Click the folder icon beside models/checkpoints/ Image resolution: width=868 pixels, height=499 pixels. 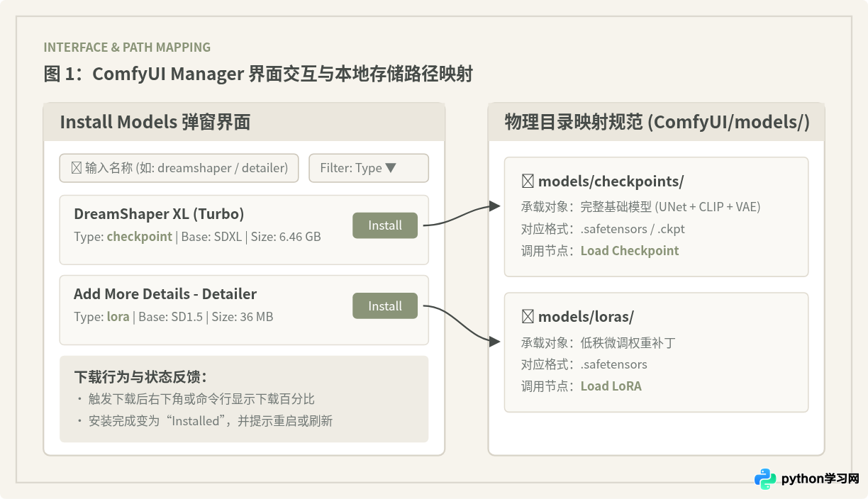point(528,181)
